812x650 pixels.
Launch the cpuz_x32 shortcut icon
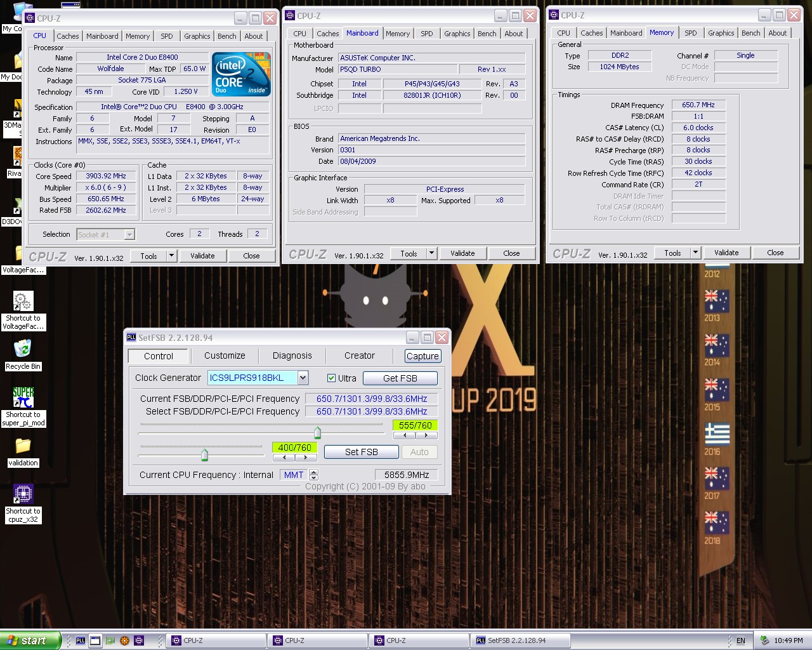tap(23, 494)
